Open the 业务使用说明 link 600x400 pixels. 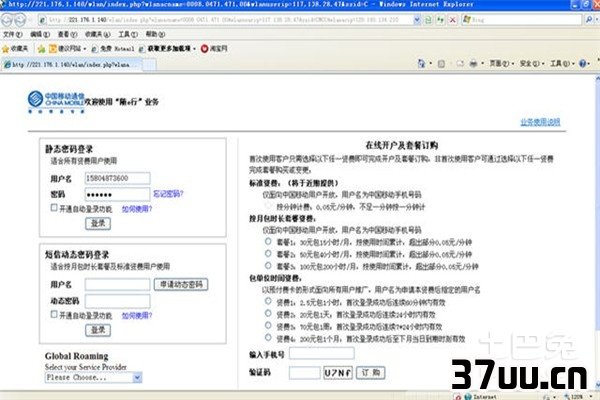[540, 122]
